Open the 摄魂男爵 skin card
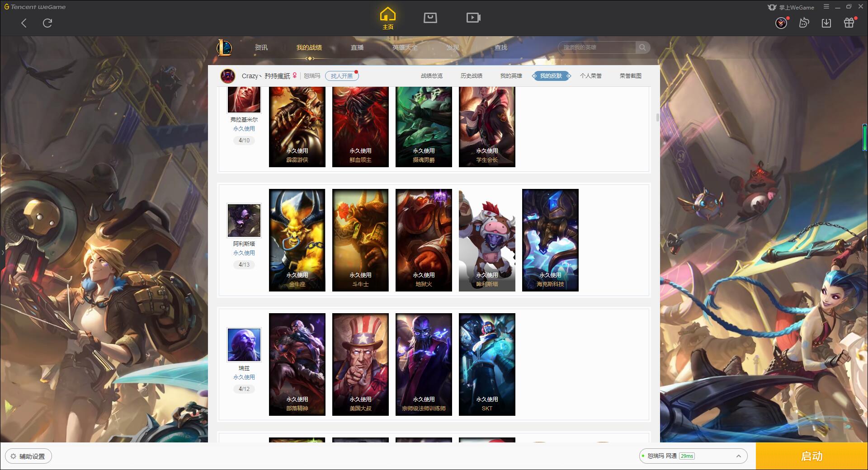This screenshot has height=470, width=868. point(424,127)
